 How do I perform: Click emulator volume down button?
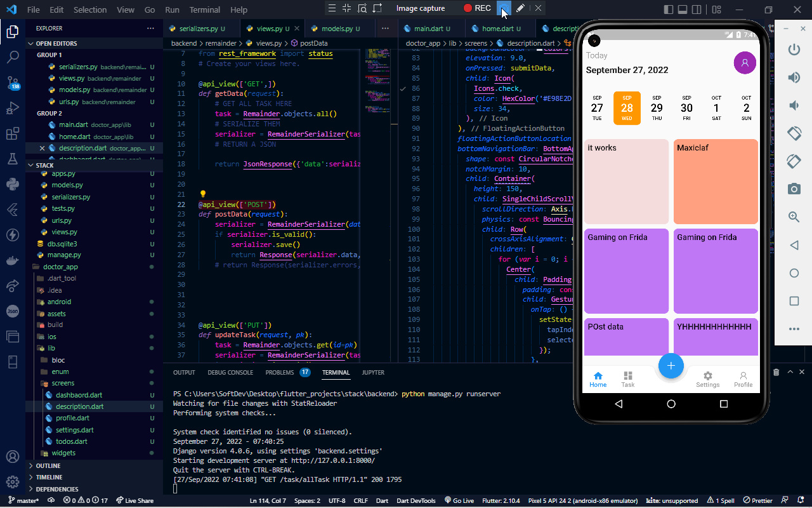click(794, 105)
